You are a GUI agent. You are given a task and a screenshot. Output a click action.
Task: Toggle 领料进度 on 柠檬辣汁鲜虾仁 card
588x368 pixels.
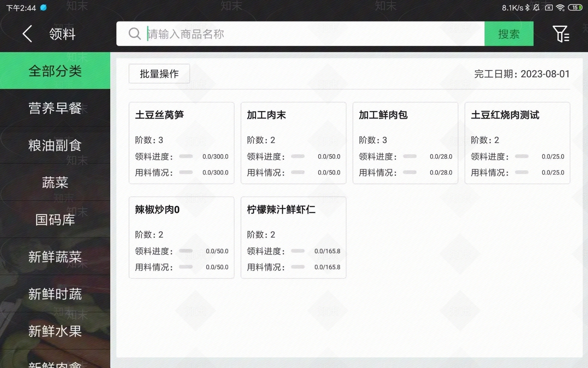pyautogui.click(x=298, y=251)
